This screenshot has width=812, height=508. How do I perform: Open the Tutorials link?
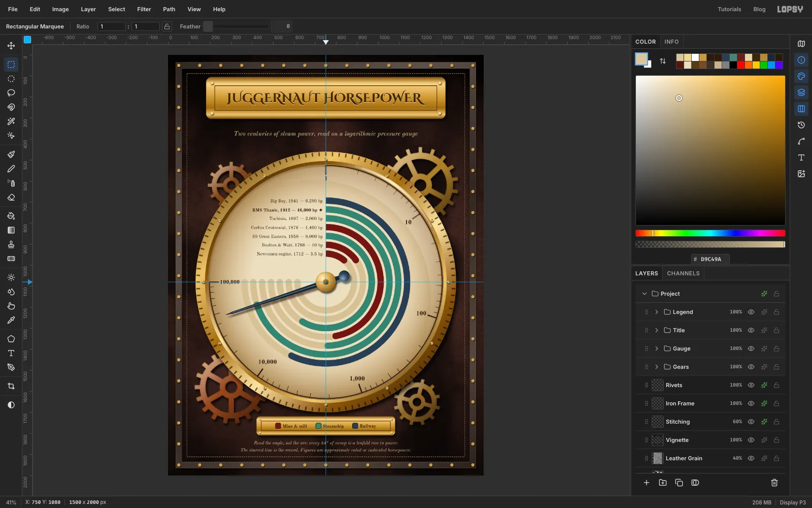coord(729,9)
